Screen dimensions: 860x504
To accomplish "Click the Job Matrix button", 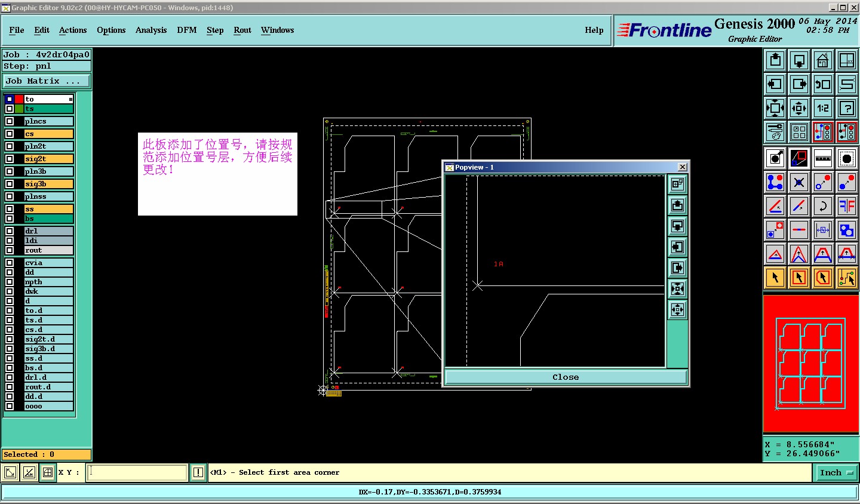I will click(x=47, y=81).
